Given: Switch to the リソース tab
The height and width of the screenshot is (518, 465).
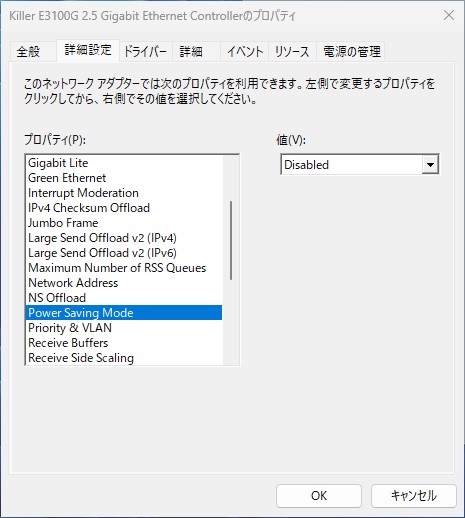Looking at the screenshot, I should coord(292,52).
